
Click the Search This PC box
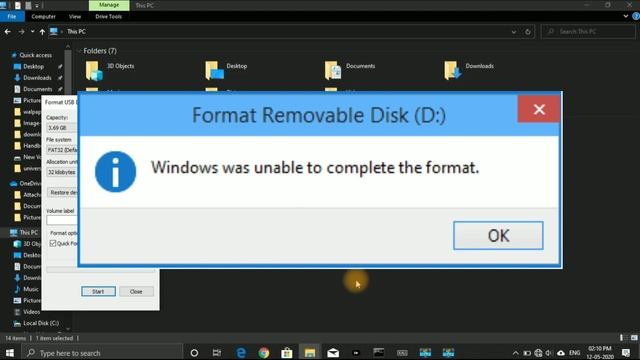[588, 31]
